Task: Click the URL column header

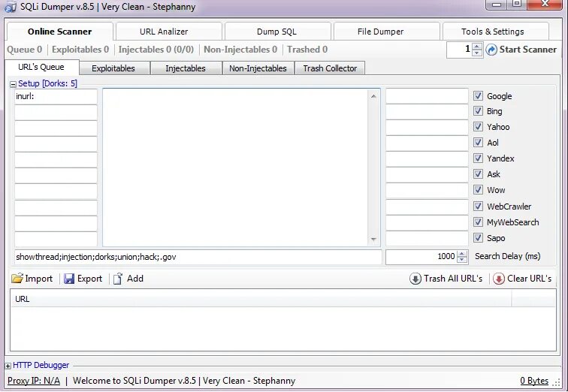Action: click(261, 299)
